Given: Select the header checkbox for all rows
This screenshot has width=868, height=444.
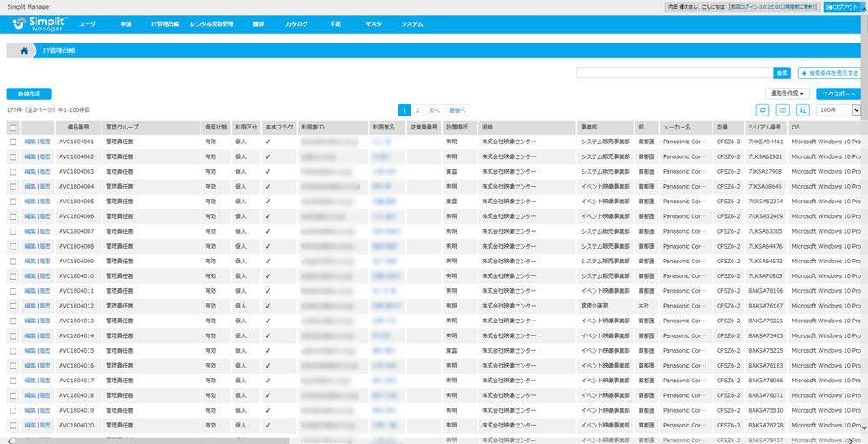Looking at the screenshot, I should (13, 128).
